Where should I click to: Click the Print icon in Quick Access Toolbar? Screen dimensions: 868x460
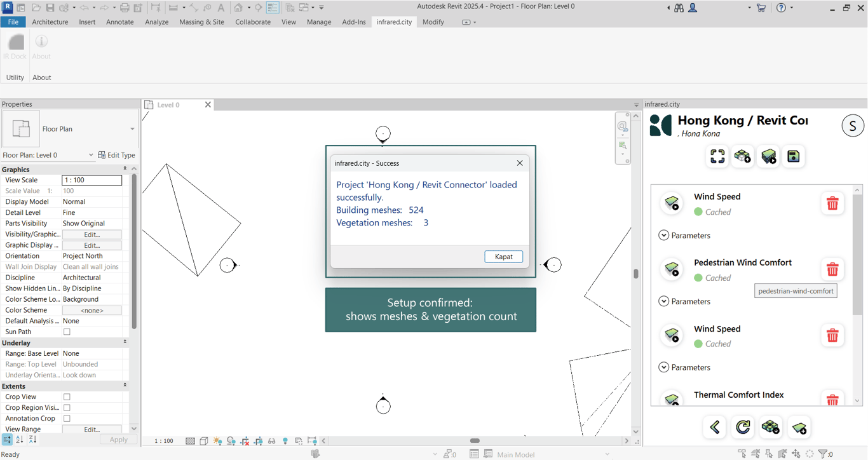tap(125, 8)
